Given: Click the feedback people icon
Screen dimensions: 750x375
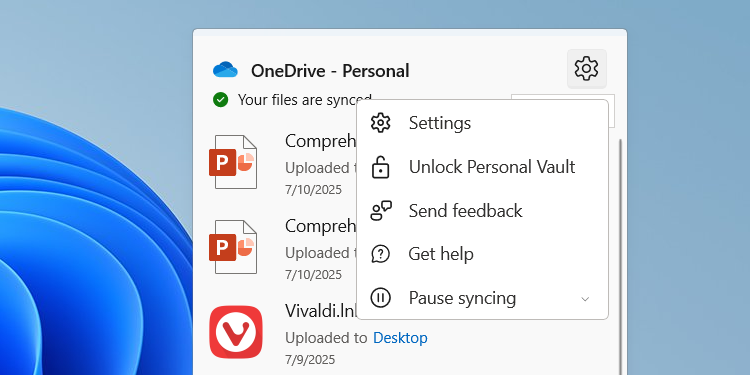Looking at the screenshot, I should (381, 211).
